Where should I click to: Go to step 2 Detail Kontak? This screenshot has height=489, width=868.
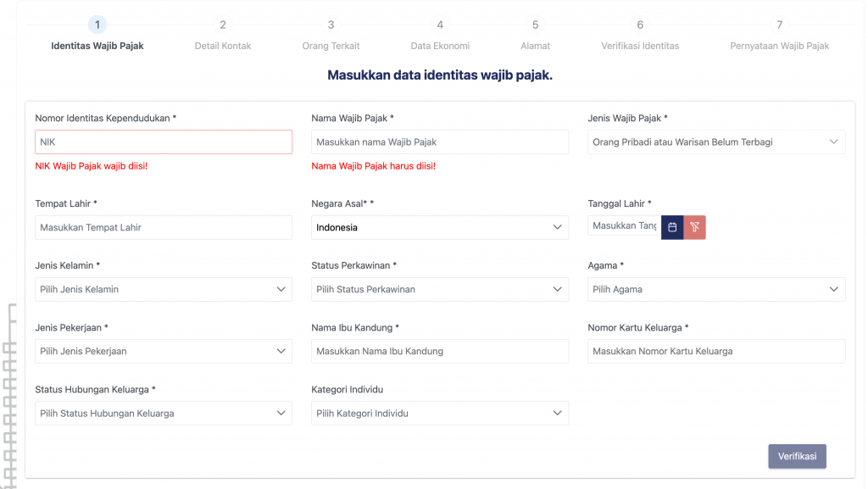223,34
